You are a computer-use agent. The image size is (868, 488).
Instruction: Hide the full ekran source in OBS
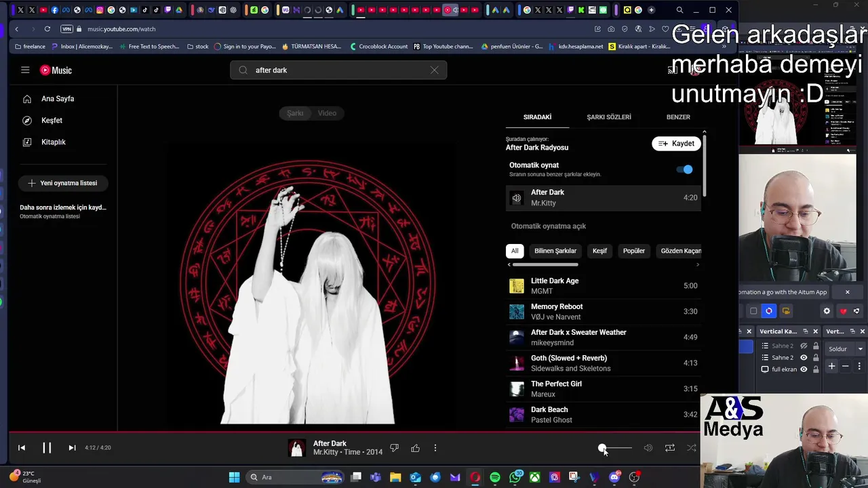pyautogui.click(x=804, y=369)
